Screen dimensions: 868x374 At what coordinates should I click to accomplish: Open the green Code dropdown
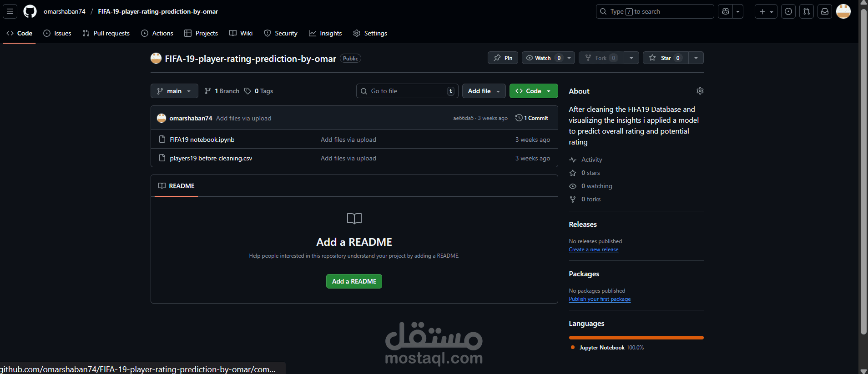pyautogui.click(x=534, y=91)
